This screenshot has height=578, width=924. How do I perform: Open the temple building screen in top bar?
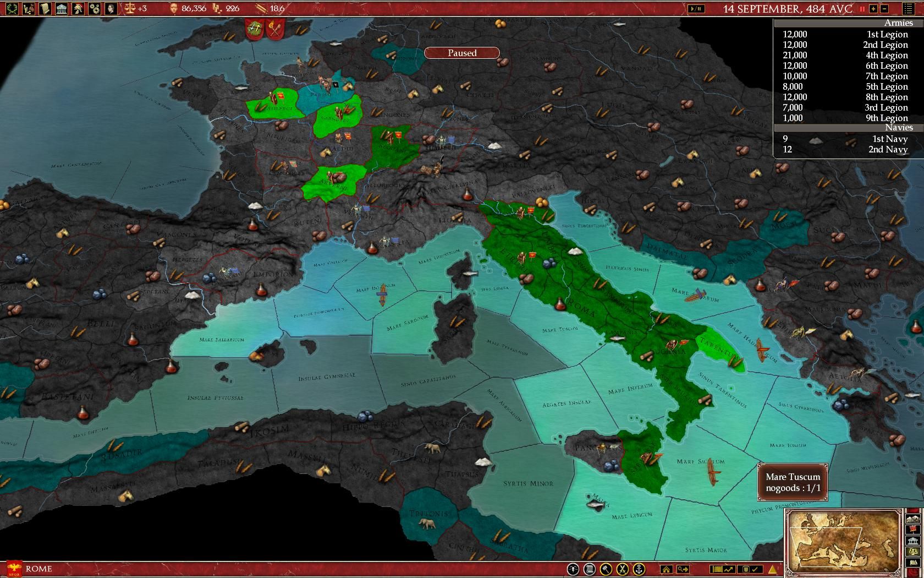(x=62, y=8)
